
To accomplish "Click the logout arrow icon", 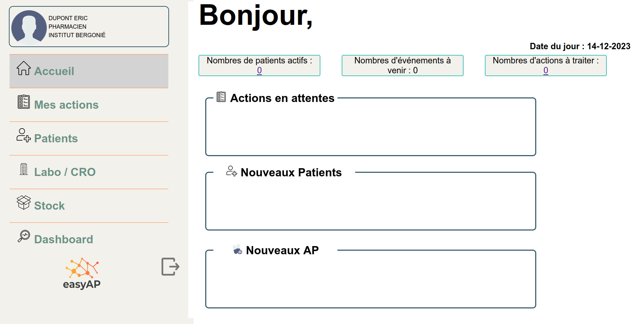I will pyautogui.click(x=170, y=267).
